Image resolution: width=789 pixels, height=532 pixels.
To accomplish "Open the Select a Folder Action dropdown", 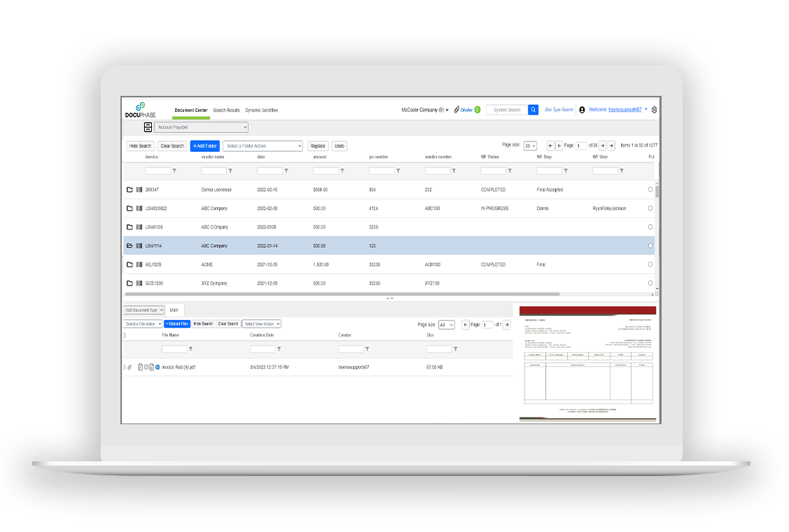I will tap(263, 146).
